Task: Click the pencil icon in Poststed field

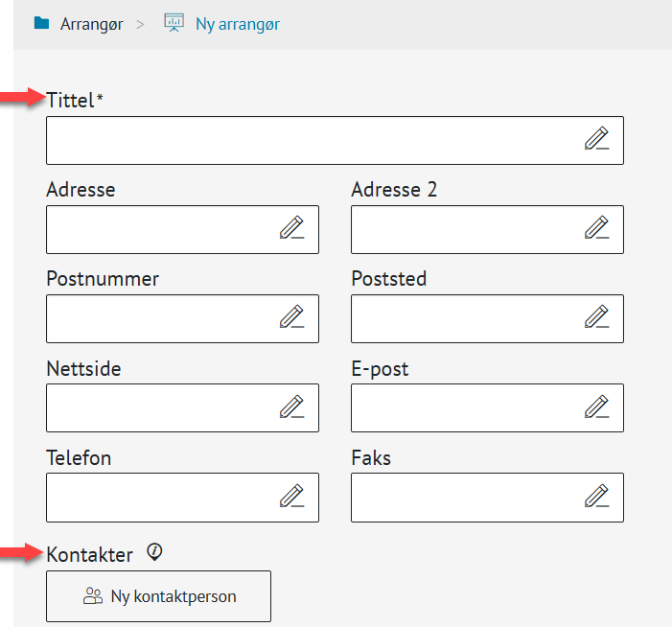Action: 596,318
